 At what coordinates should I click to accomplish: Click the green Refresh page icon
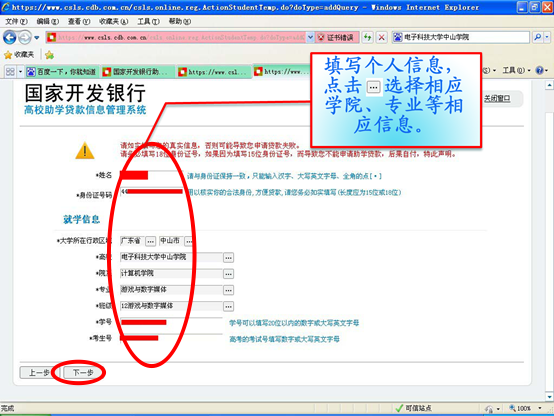pos(367,37)
